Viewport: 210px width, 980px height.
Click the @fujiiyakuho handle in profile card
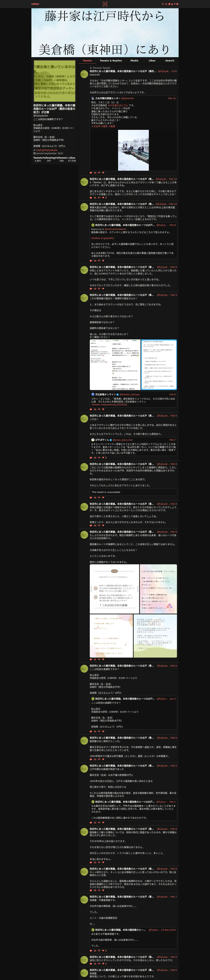click(41, 116)
